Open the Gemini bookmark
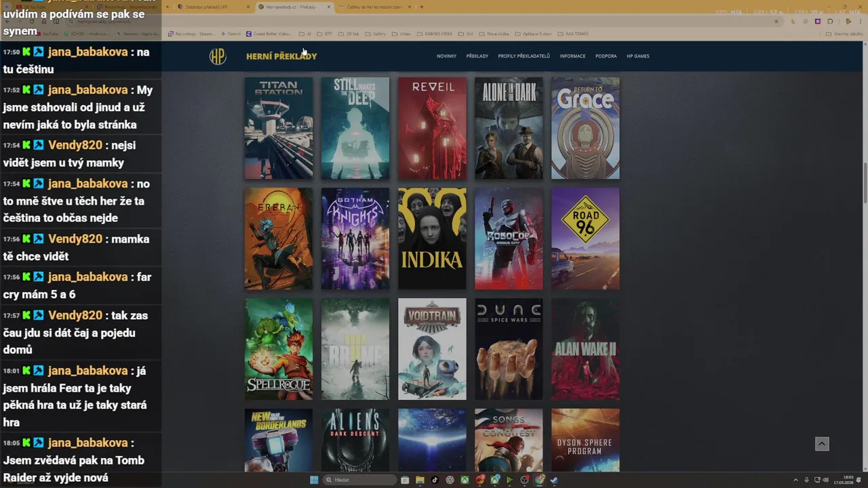Image resolution: width=868 pixels, height=488 pixels. pos(231,33)
